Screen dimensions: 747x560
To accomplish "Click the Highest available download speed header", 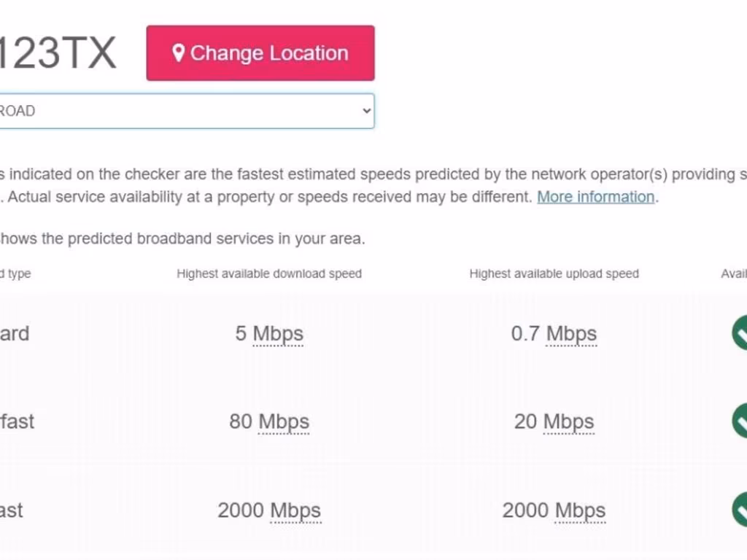I will tap(269, 274).
